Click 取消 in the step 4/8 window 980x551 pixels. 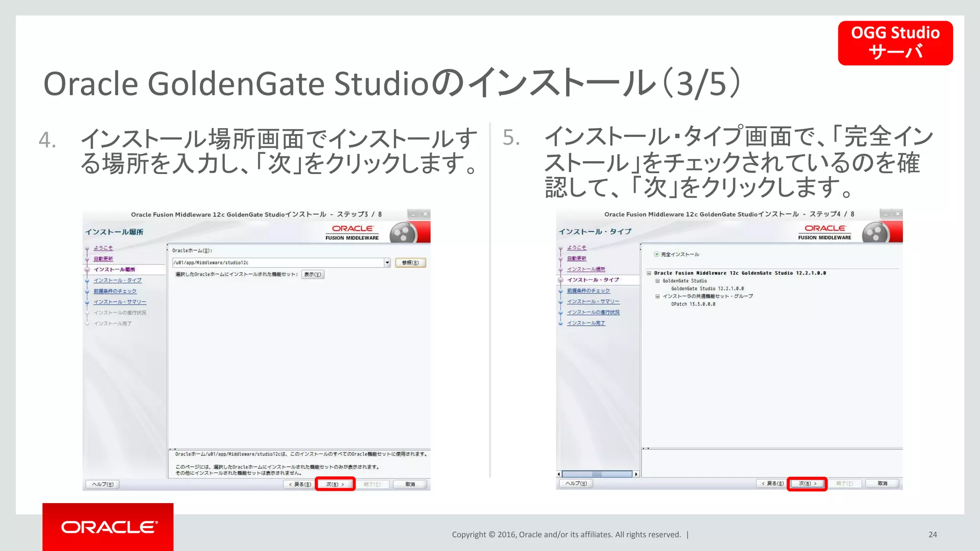[x=882, y=484]
